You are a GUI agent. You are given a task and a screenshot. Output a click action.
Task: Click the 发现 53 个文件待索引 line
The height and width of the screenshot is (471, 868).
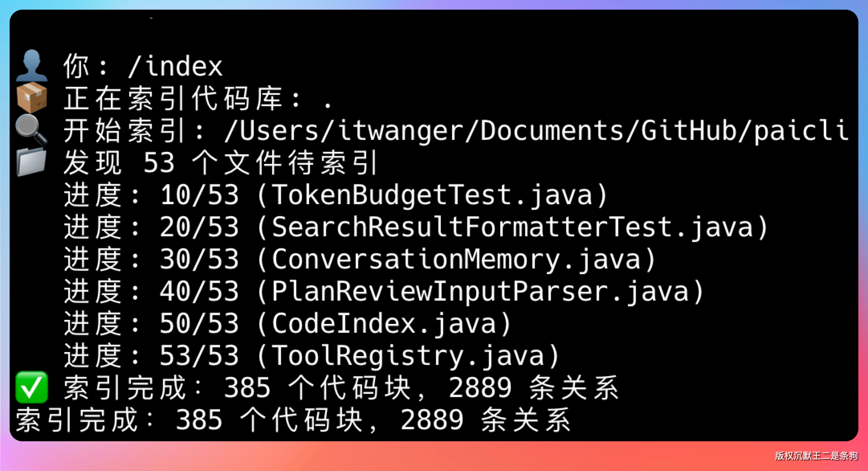pyautogui.click(x=221, y=163)
